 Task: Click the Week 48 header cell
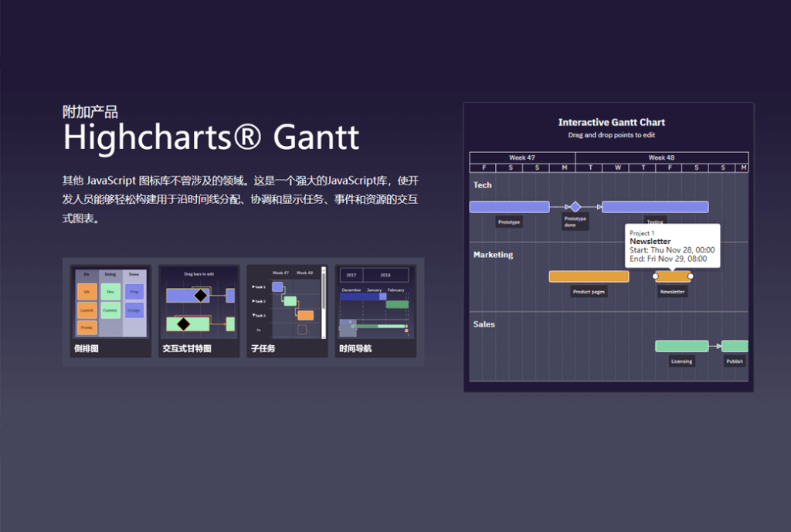point(661,158)
